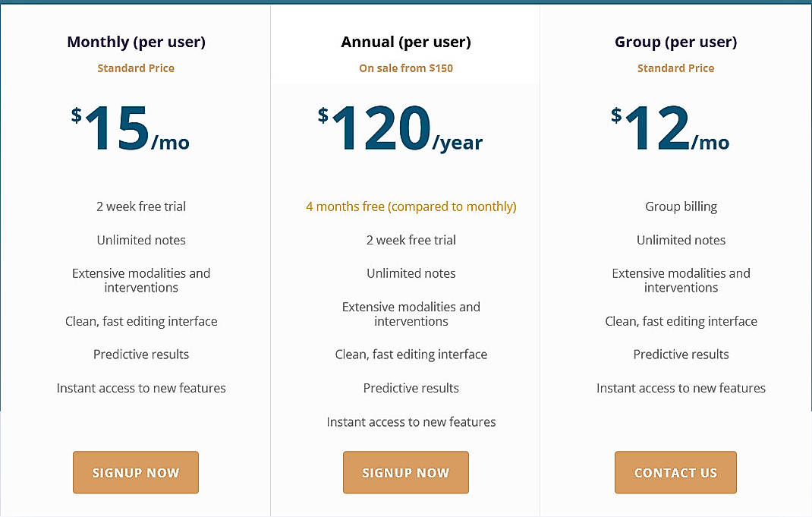Click Signup Now under Annual plan
The width and height of the screenshot is (812, 517).
pos(405,472)
